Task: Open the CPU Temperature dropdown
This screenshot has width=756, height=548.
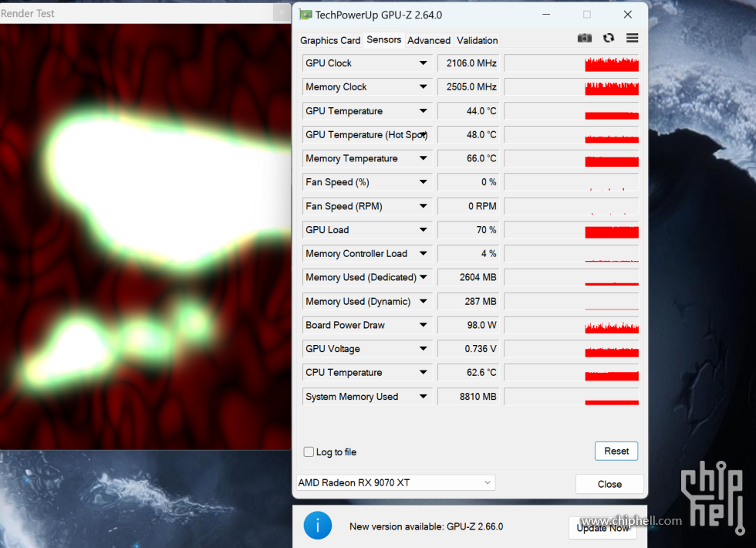Action: point(423,372)
